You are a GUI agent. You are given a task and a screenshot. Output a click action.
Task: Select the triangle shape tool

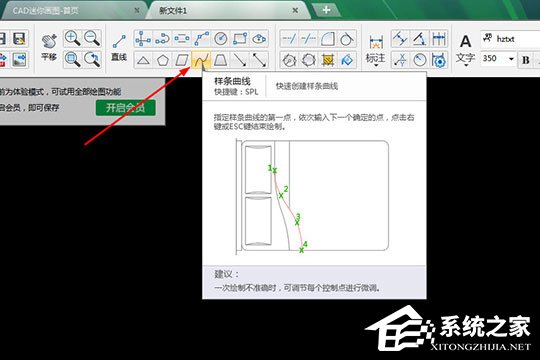[x=143, y=60]
